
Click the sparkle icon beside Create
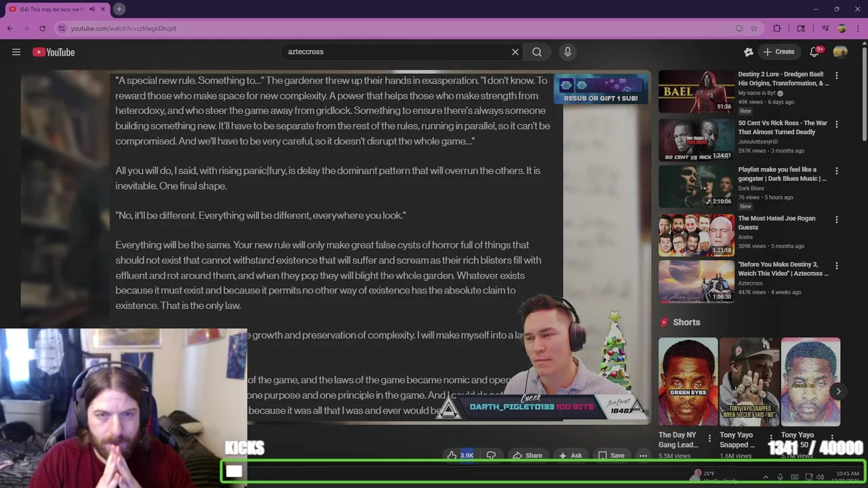coord(749,52)
